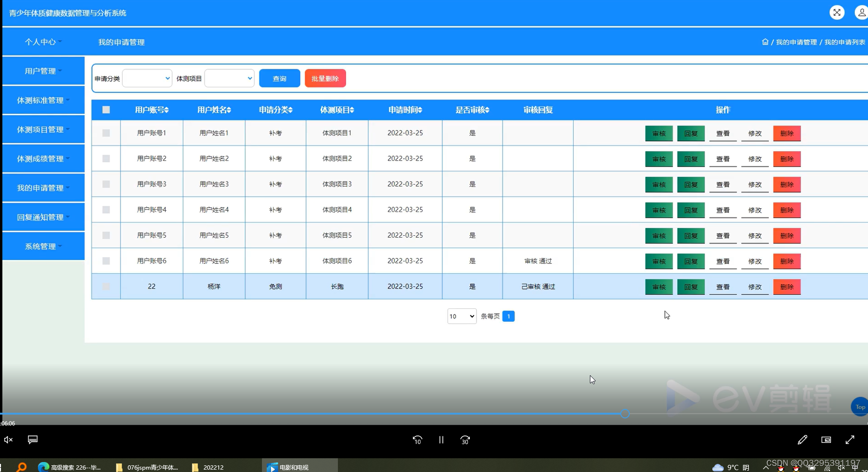
Task: Sort by 申请时间 column header
Action: pyautogui.click(x=405, y=110)
